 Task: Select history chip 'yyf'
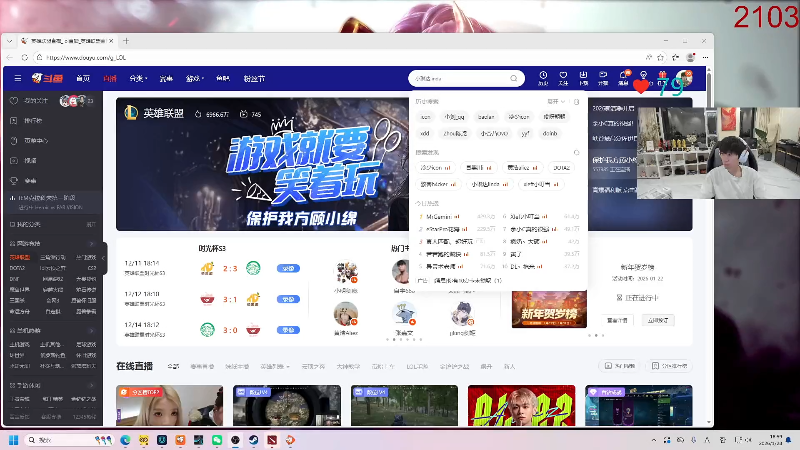[x=525, y=133]
